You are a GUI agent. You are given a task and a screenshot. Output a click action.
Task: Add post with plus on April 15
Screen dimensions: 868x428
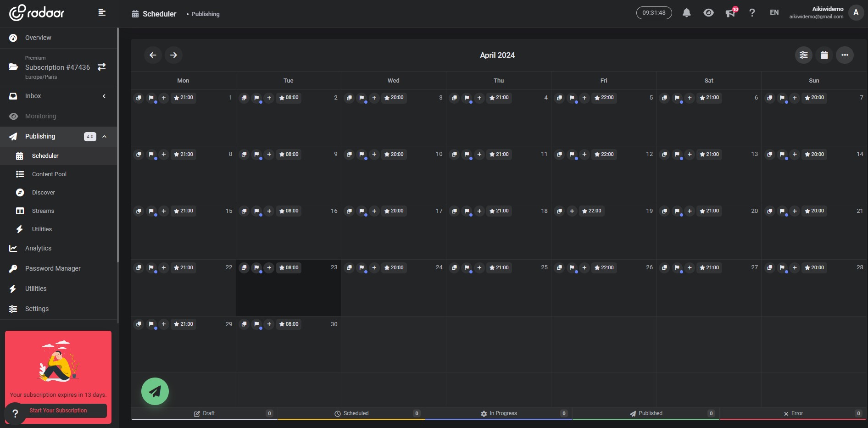164,211
